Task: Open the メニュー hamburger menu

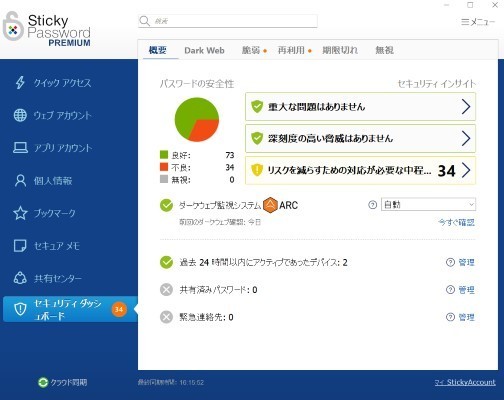Action: click(478, 22)
